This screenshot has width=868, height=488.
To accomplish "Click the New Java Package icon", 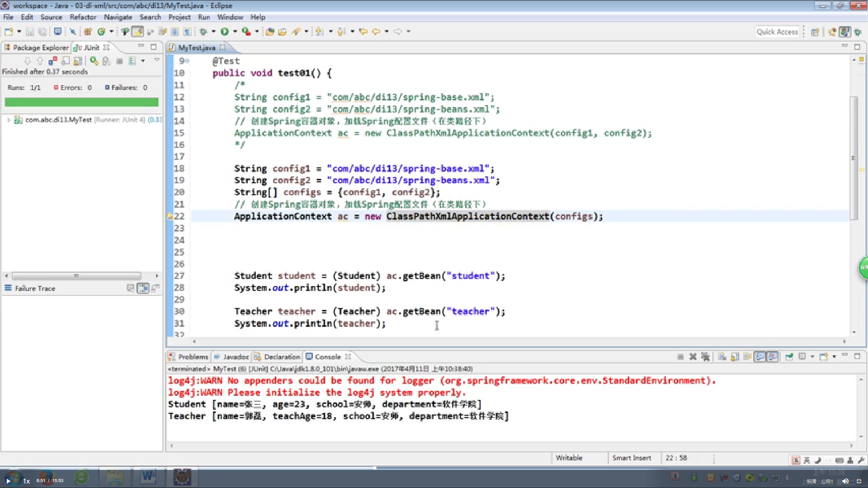I will 88,32.
